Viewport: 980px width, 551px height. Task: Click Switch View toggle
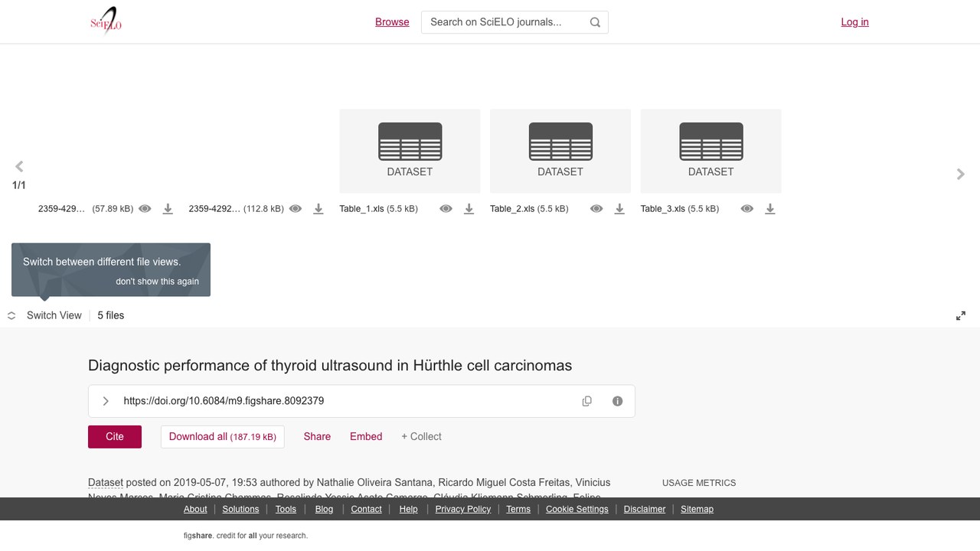click(x=45, y=315)
